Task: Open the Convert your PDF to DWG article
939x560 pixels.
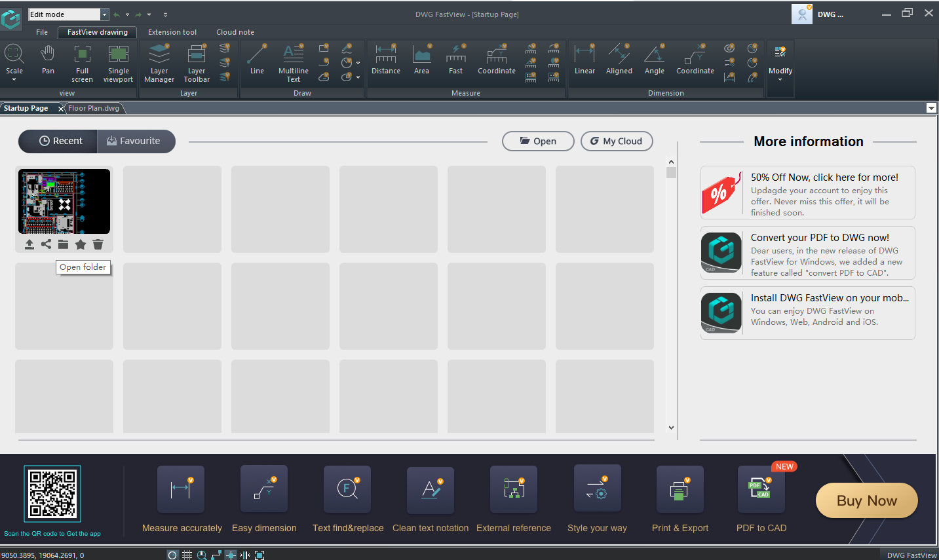Action: (x=807, y=253)
